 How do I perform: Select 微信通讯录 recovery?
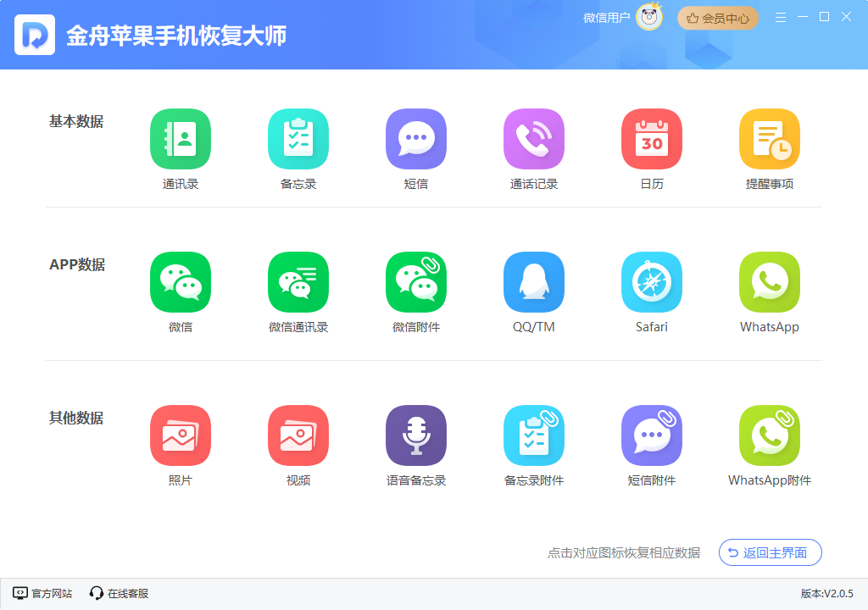click(298, 282)
